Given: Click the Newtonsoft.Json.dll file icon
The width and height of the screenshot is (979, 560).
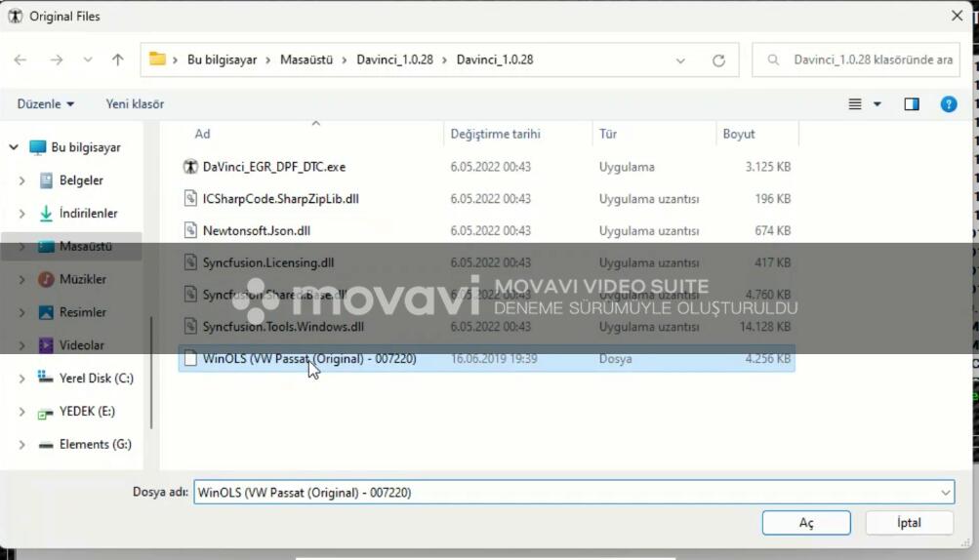Looking at the screenshot, I should coord(189,230).
